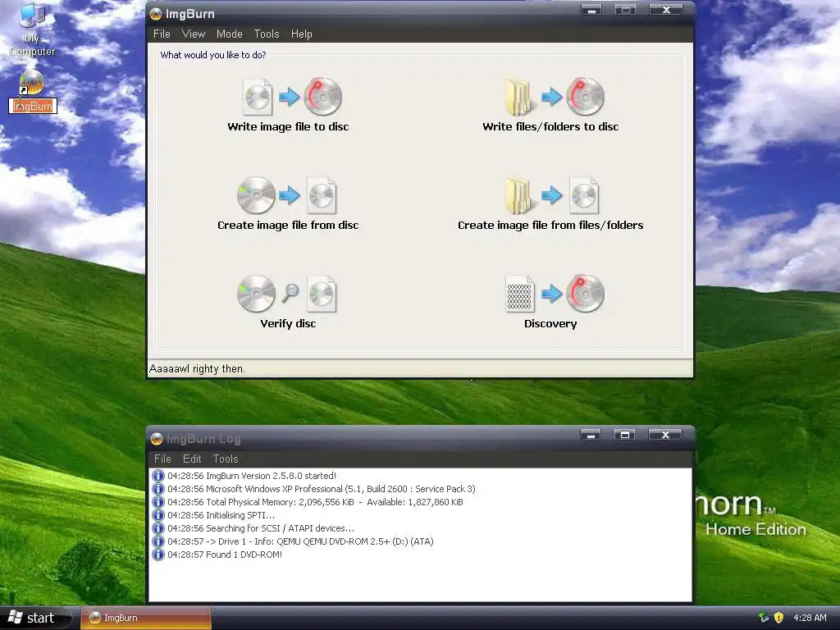Click Create image file from files/folders icon
840x630 pixels.
(552, 195)
